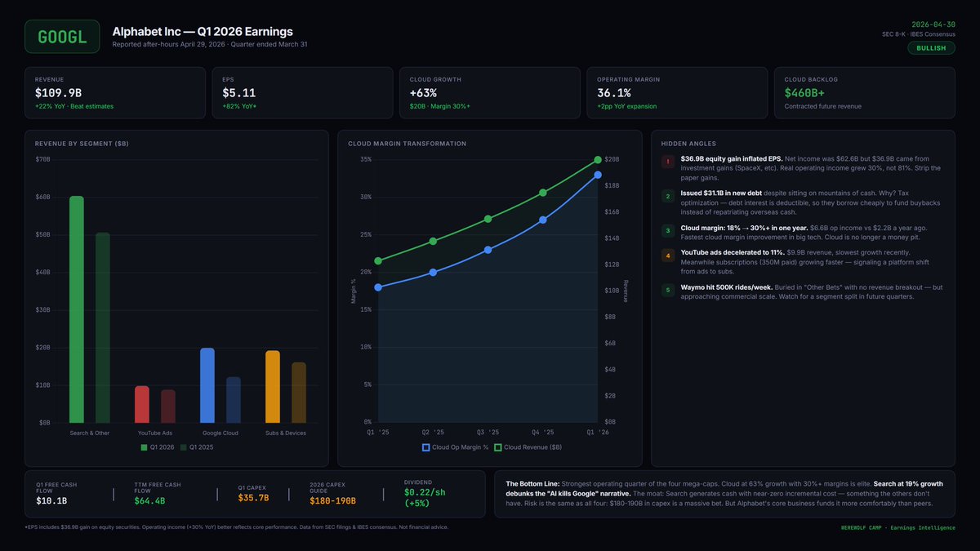The width and height of the screenshot is (980, 551).
Task: Click the 'Search & Other' axis label
Action: click(x=90, y=433)
